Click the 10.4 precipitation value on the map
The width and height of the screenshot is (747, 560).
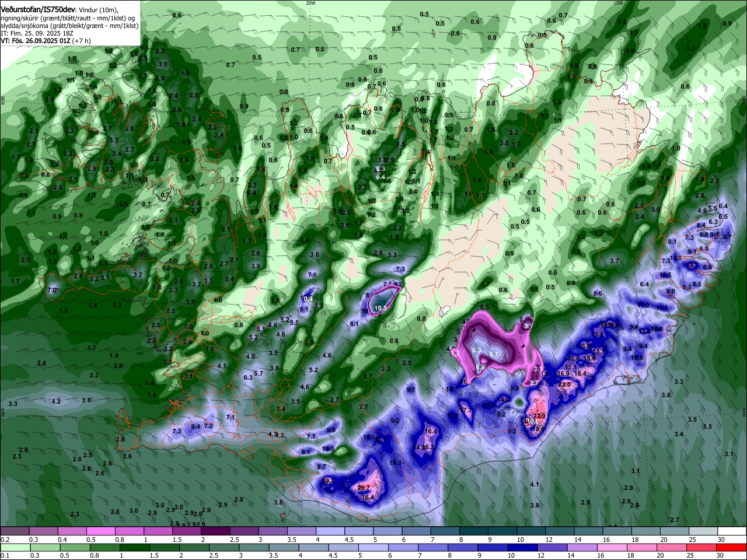[307, 299]
